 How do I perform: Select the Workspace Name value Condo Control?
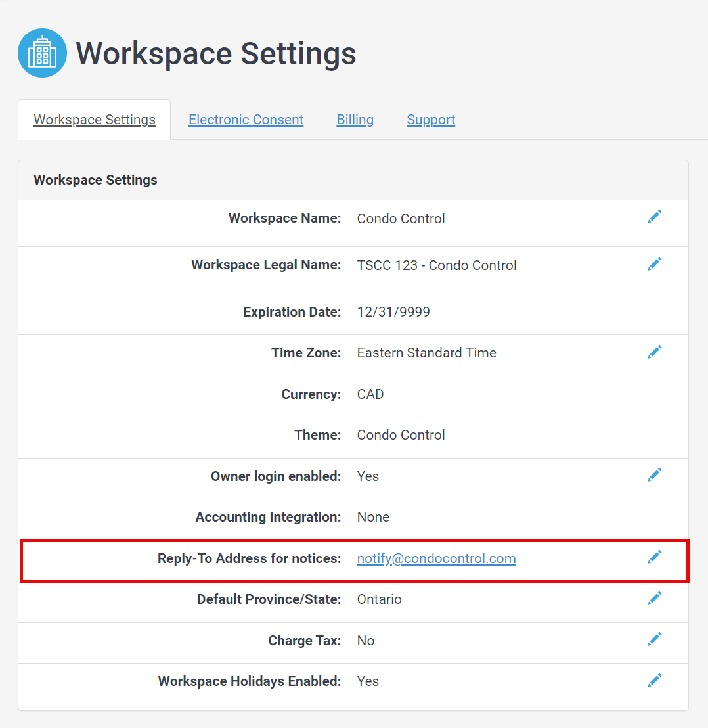click(401, 219)
